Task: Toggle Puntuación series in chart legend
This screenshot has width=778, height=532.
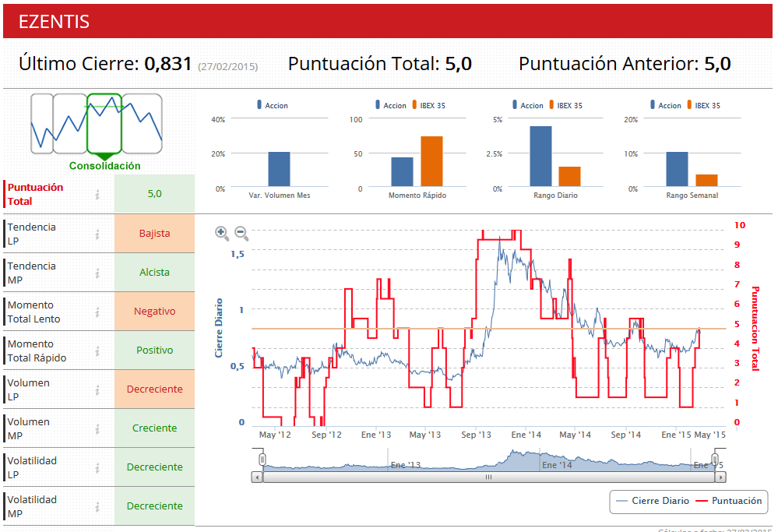Action: click(729, 501)
